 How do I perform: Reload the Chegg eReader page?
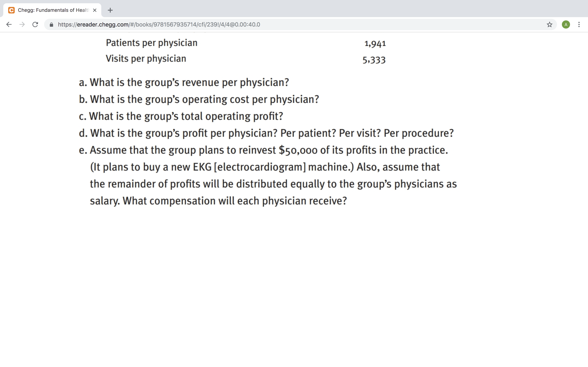point(35,24)
